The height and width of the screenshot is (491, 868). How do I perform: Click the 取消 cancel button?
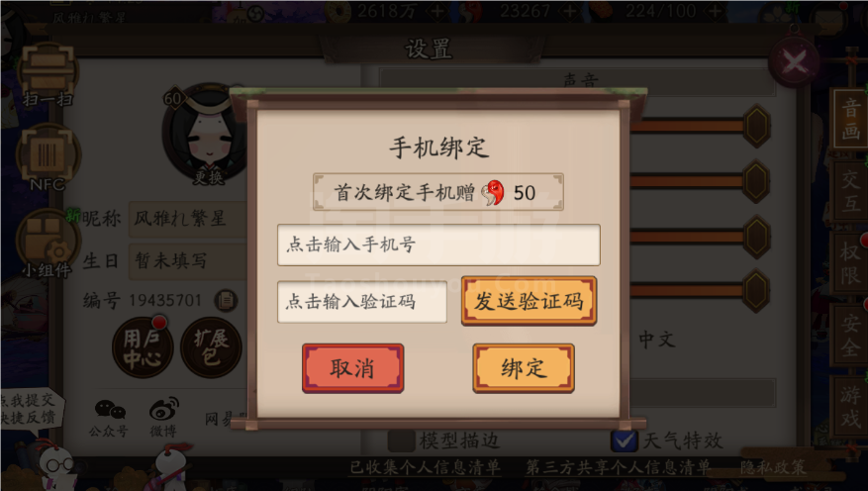pos(352,368)
